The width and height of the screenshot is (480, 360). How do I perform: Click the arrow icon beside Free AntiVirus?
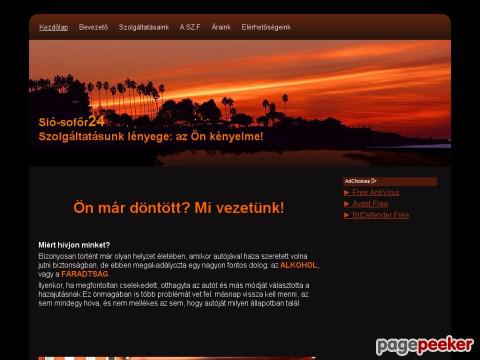click(x=347, y=193)
